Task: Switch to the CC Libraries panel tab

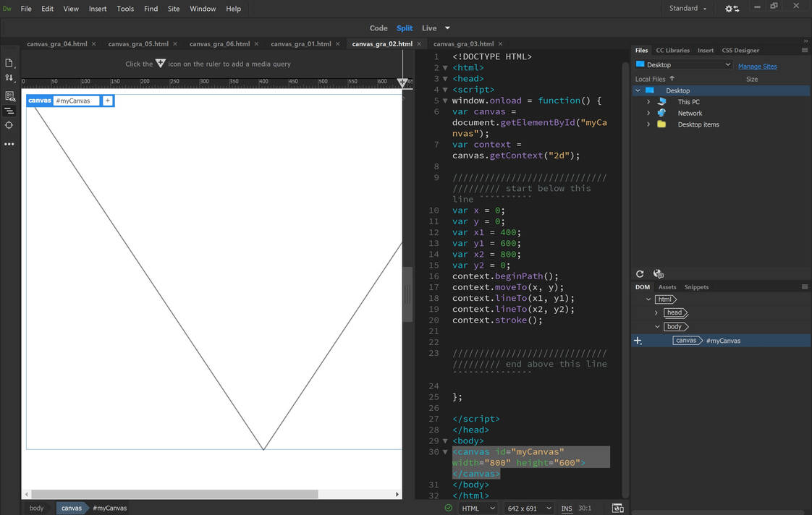Action: [673, 50]
